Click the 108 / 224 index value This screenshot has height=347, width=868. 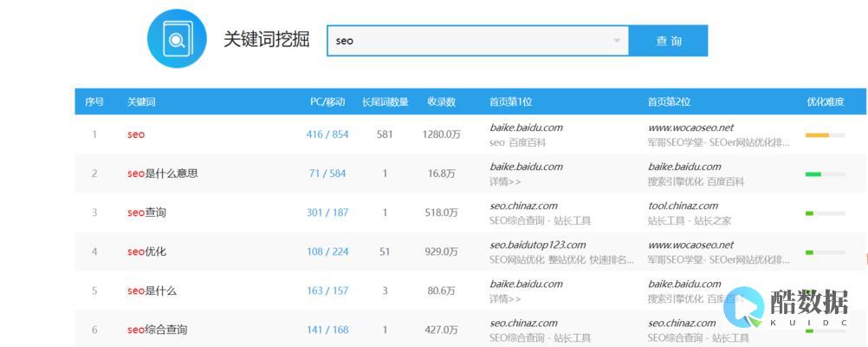(327, 252)
